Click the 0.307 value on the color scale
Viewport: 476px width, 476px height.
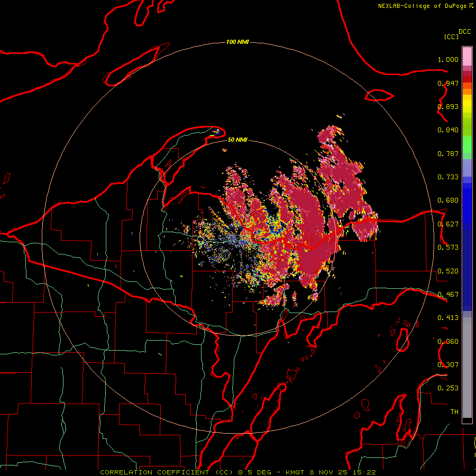448,364
